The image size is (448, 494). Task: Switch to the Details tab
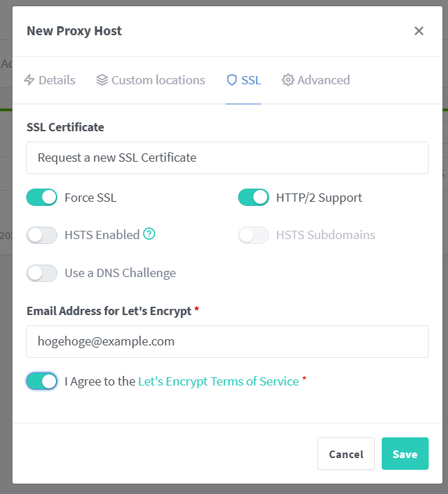50,80
